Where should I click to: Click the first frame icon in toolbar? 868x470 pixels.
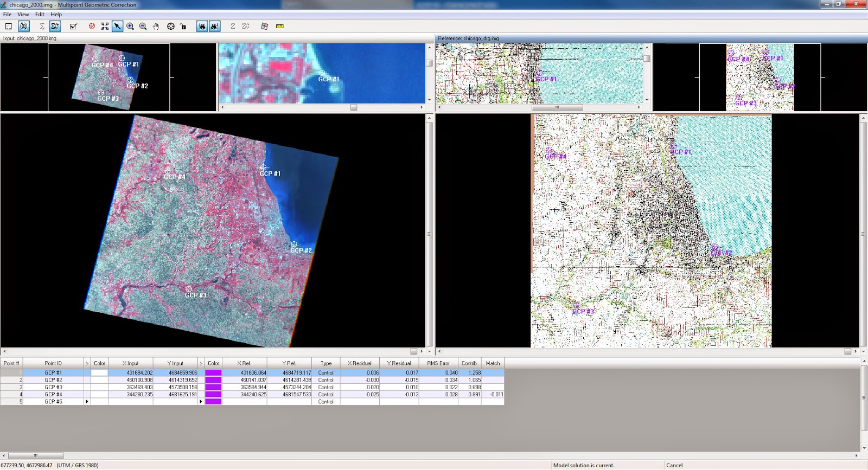click(x=9, y=26)
